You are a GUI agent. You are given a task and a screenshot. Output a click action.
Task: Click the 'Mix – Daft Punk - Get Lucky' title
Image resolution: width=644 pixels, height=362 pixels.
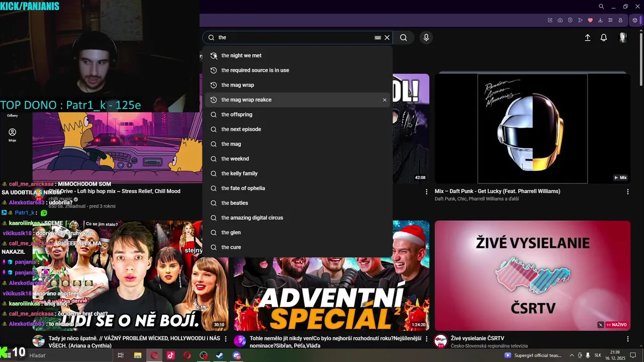497,192
